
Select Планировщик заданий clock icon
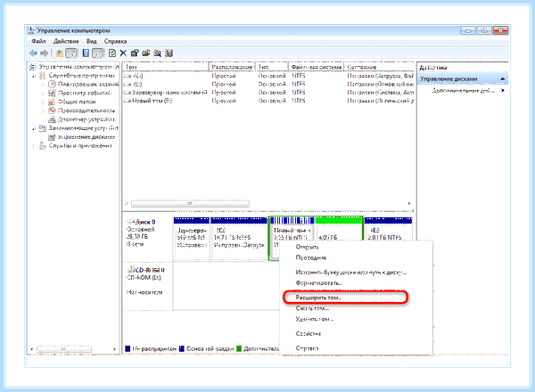click(x=52, y=84)
